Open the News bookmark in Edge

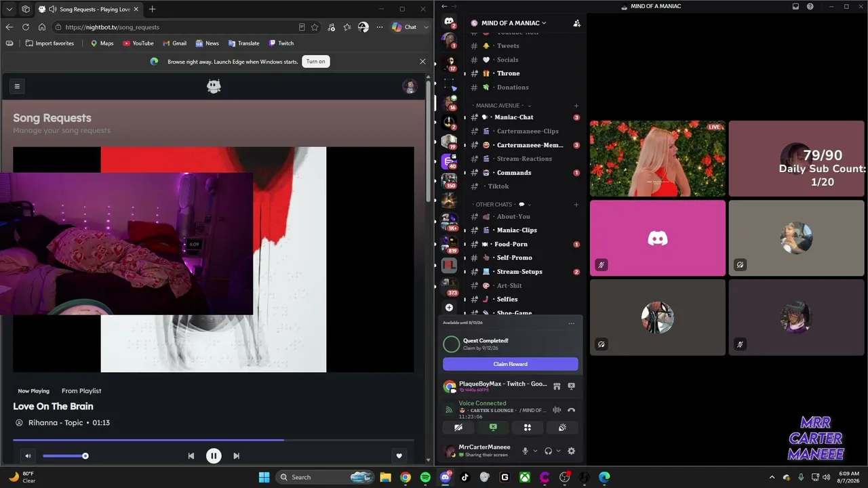[x=207, y=43]
